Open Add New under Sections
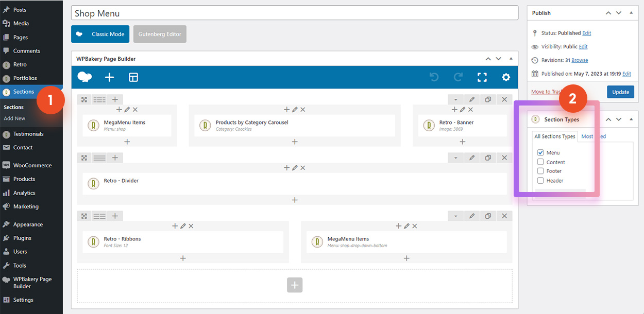This screenshot has height=314, width=644. (14, 118)
